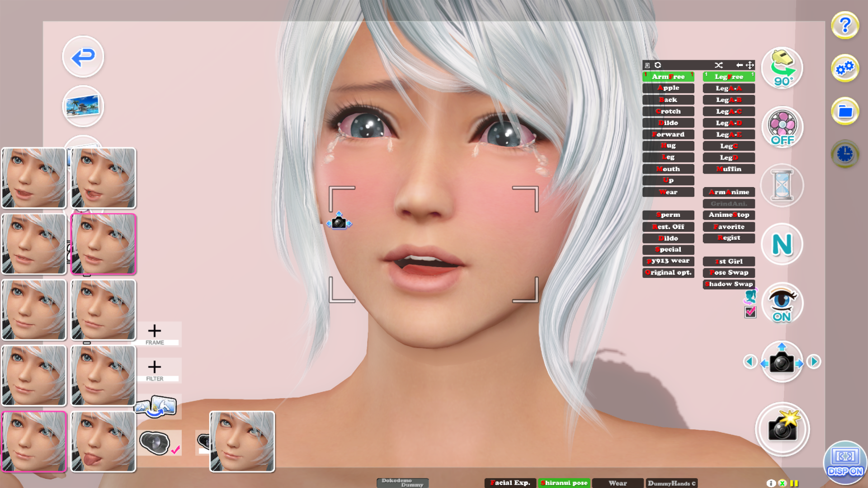
Task: Click the small teal character icon below Shadow Swap
Action: 750,296
